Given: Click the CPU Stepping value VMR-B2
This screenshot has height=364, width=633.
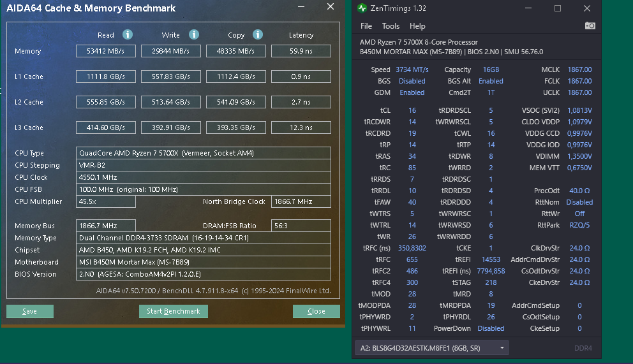Looking at the screenshot, I should pos(204,165).
